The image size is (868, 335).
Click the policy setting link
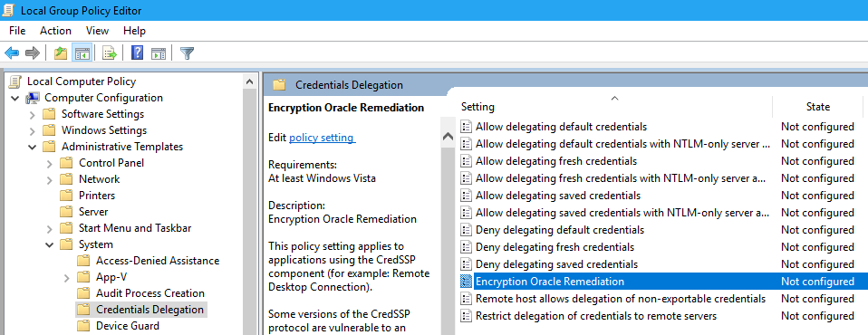point(323,137)
